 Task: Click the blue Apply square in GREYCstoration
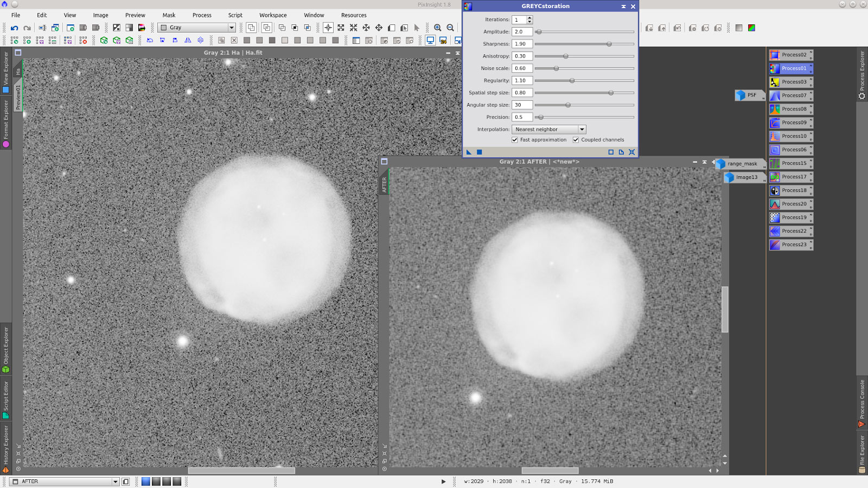click(479, 152)
